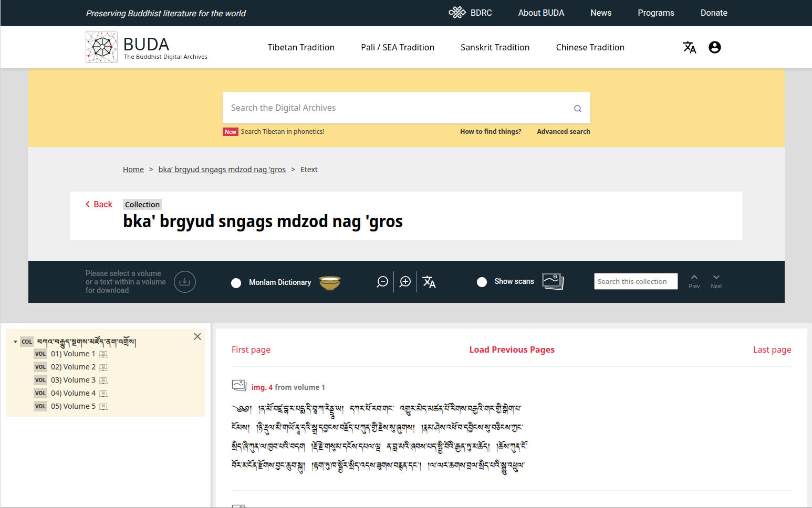Image resolution: width=812 pixels, height=508 pixels.
Task: Turn on the Show scans toggle
Action: tap(482, 282)
